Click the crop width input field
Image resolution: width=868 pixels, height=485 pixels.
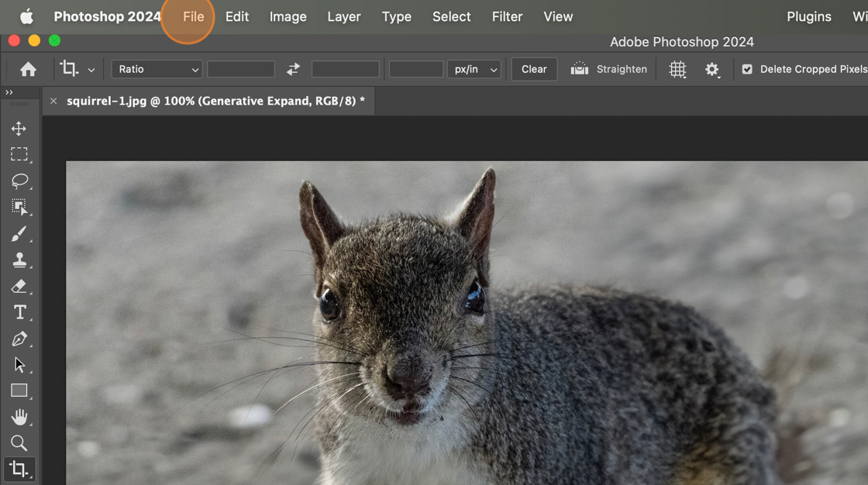[241, 69]
